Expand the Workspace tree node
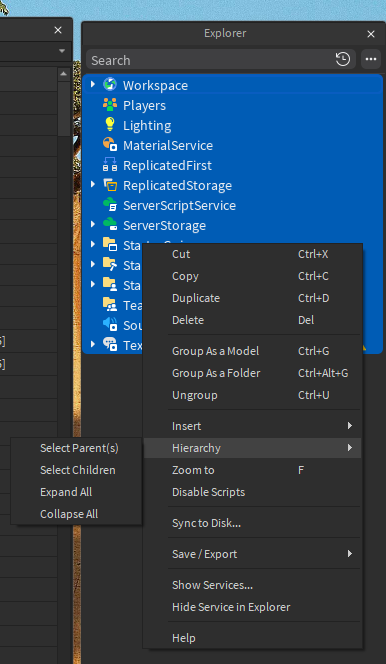This screenshot has height=664, width=386. (x=93, y=85)
